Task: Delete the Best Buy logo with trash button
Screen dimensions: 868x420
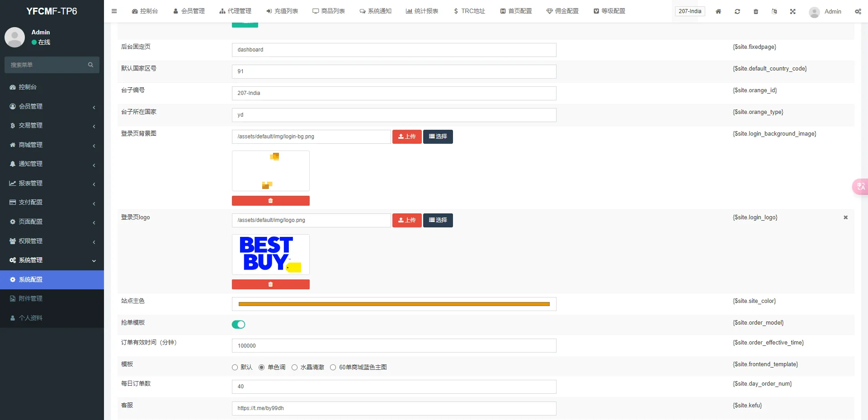Action: (x=271, y=284)
